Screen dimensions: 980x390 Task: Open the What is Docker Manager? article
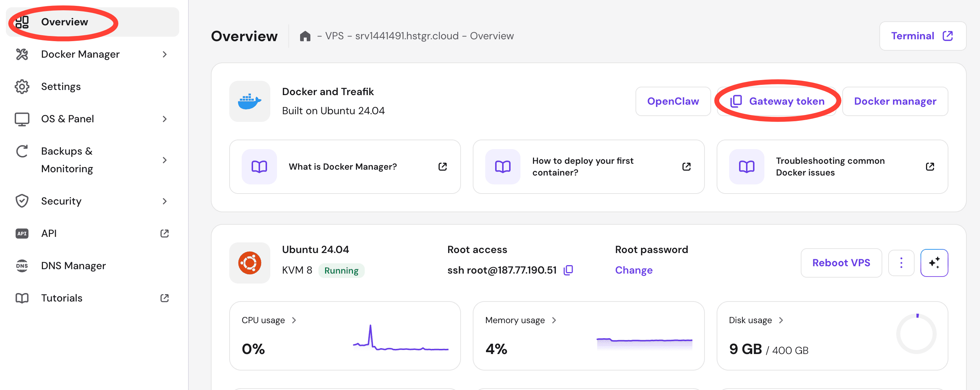point(345,167)
